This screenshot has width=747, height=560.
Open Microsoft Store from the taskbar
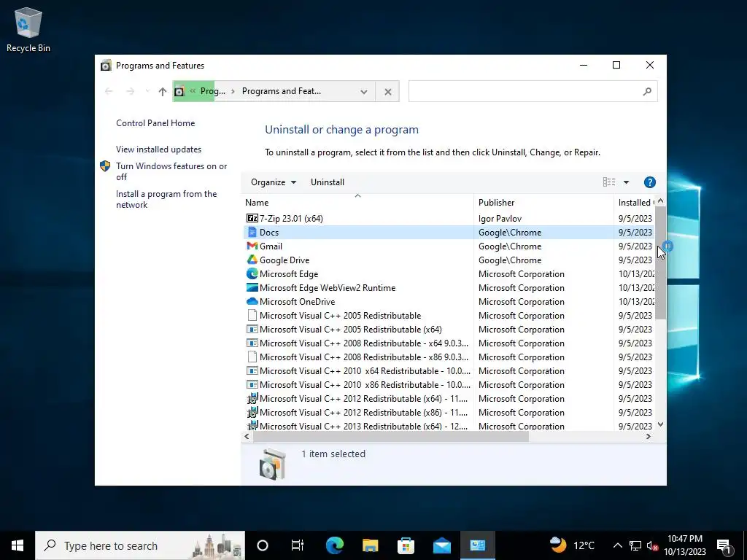tap(406, 545)
